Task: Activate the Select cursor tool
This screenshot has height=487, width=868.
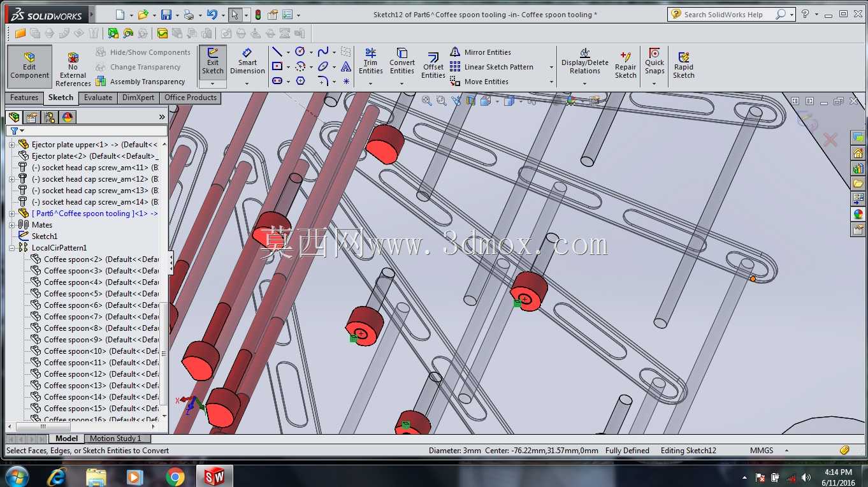Action: [235, 15]
